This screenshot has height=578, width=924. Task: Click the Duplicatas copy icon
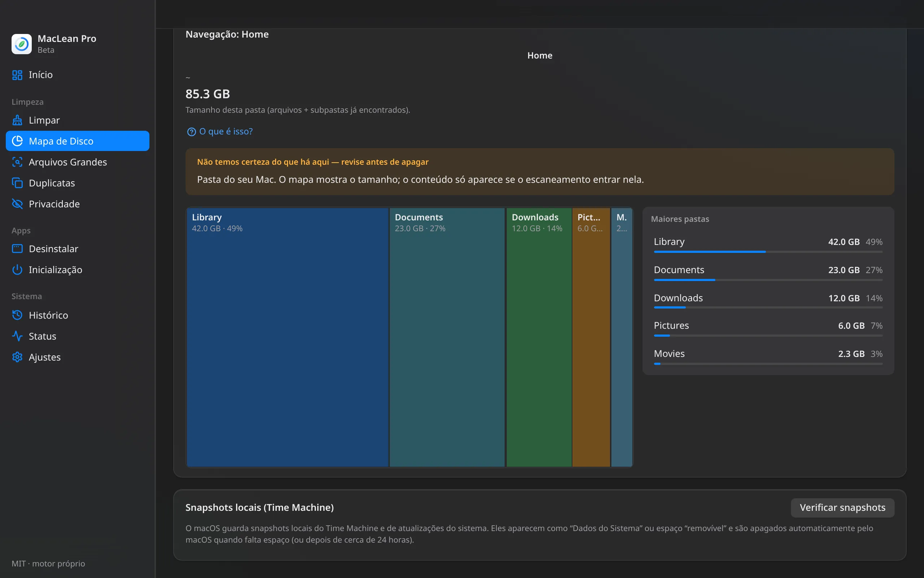tap(17, 183)
